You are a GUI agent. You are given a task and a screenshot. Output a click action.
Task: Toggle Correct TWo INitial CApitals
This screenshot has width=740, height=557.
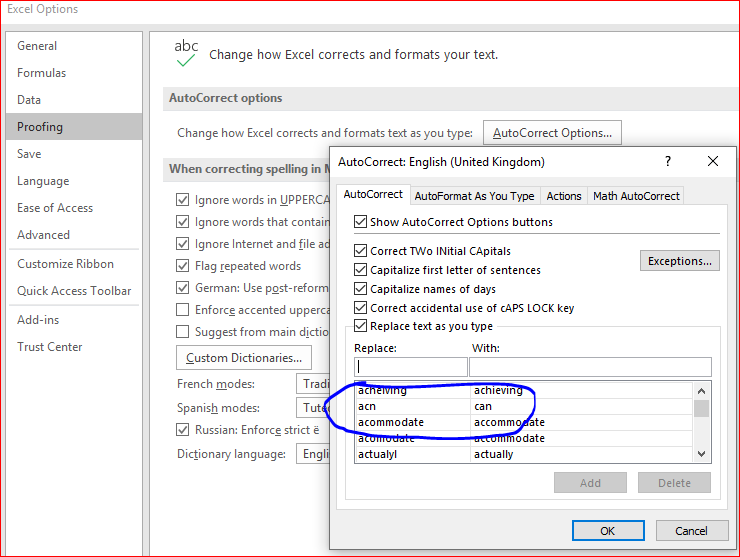pos(360,251)
